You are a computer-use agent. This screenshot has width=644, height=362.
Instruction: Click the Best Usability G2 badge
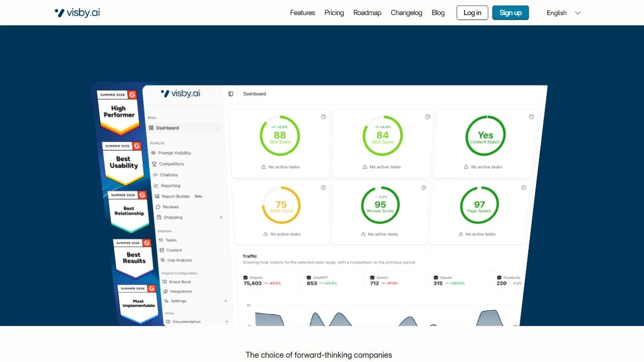pyautogui.click(x=123, y=163)
